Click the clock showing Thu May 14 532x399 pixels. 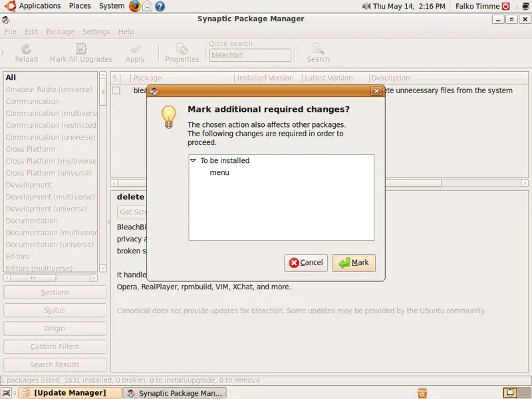tap(409, 6)
